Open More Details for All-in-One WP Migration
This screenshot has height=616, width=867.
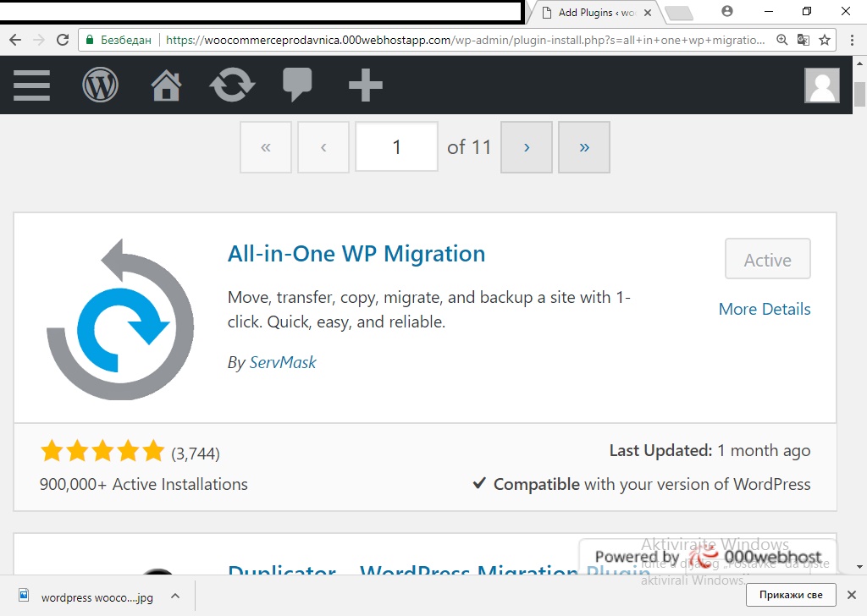tap(765, 309)
